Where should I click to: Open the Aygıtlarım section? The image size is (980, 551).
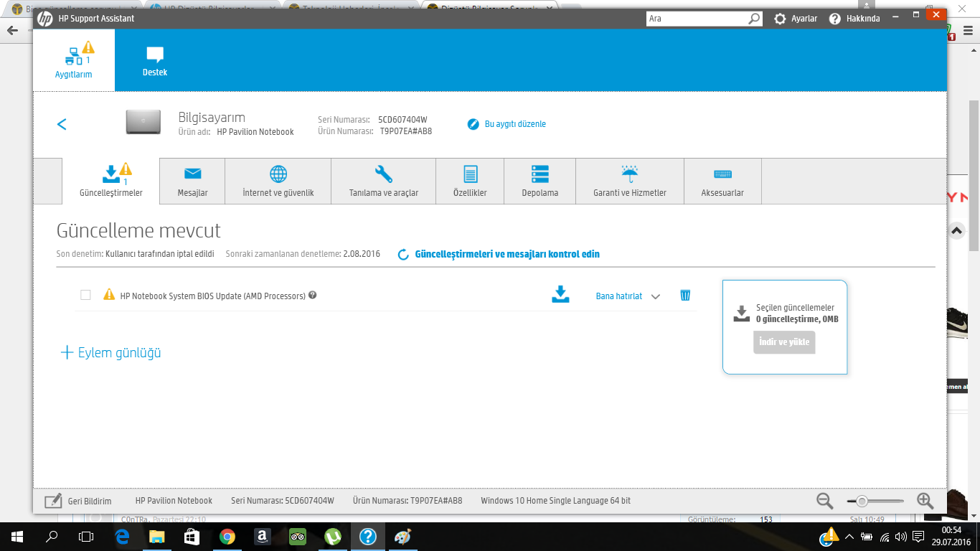click(74, 60)
